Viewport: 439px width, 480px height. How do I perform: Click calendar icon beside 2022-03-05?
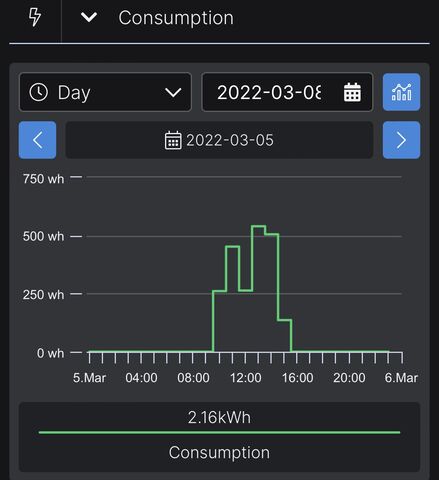(173, 140)
